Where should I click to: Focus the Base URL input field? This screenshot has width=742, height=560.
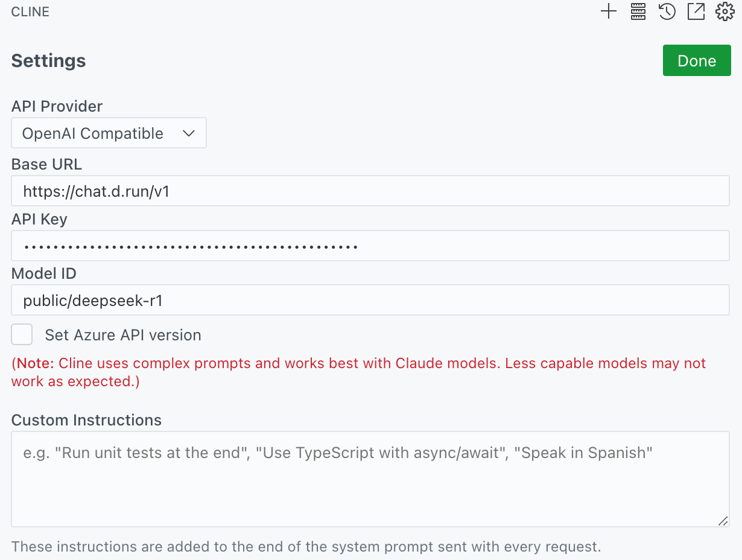370,191
